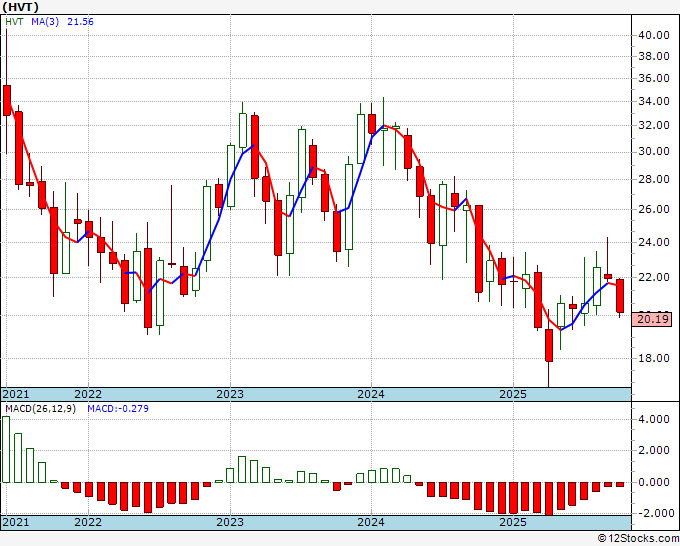Click 2023 on the MACD timeline
The width and height of the screenshot is (680, 546).
tap(230, 522)
